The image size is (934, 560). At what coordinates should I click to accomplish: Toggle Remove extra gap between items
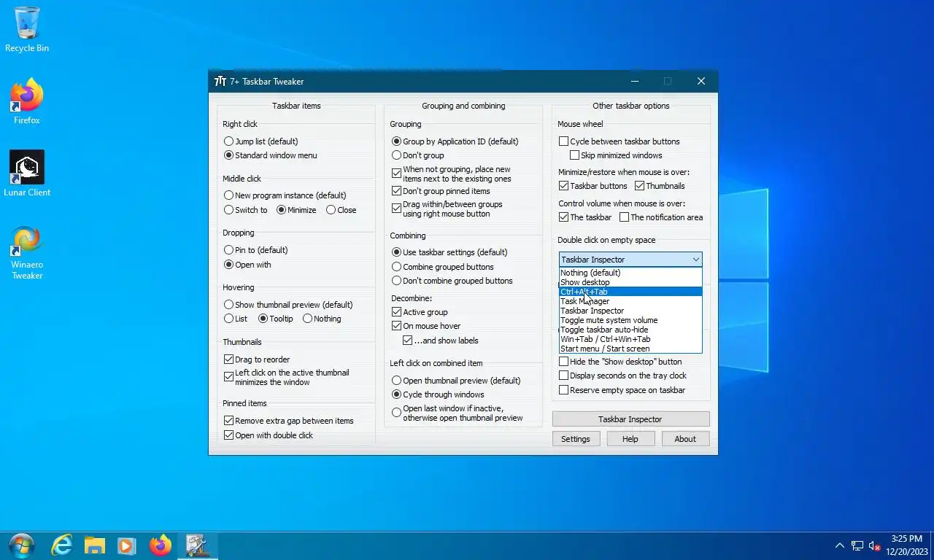pos(288,421)
